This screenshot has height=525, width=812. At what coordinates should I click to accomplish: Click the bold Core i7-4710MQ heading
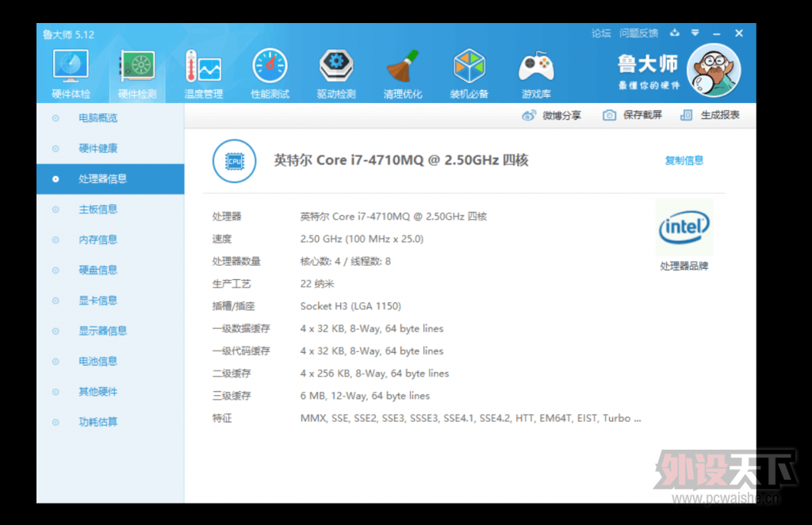[x=400, y=160]
